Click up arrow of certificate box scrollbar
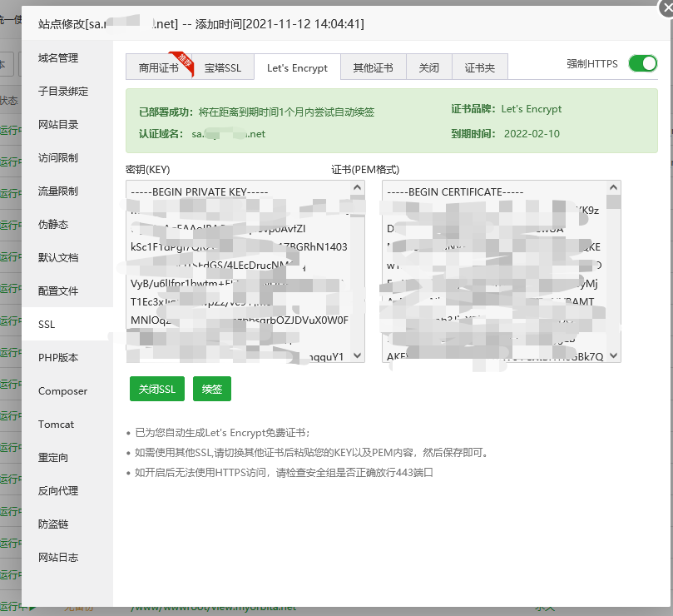Screen dimensions: 673x616 point(614,188)
